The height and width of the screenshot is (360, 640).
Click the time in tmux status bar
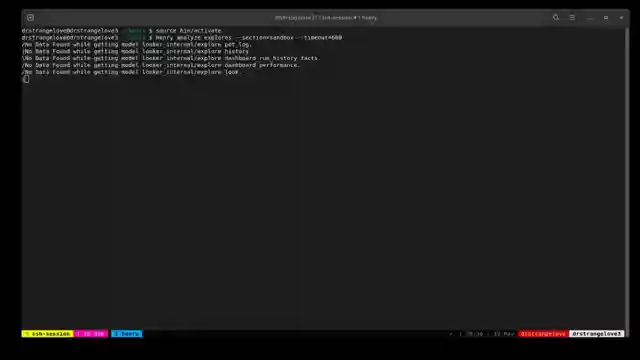[475, 334]
